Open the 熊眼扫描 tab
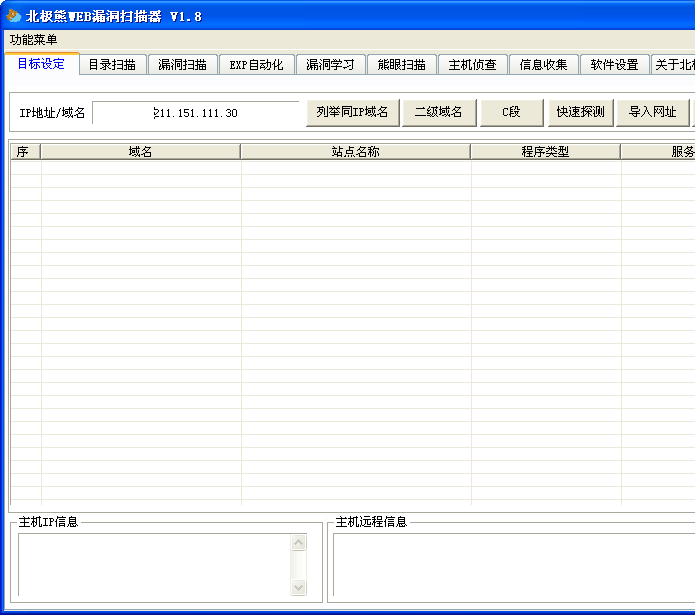The image size is (695, 615). 402,65
